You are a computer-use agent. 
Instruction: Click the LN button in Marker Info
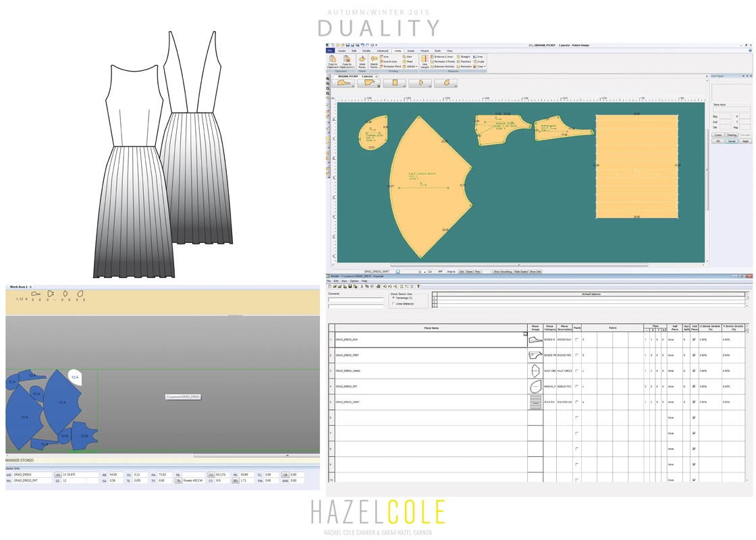(x=58, y=475)
